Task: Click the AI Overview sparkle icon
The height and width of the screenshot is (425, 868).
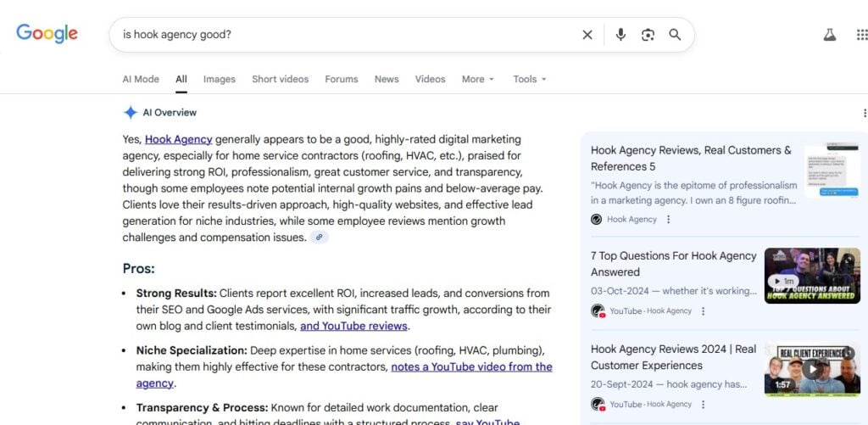Action: 130,113
